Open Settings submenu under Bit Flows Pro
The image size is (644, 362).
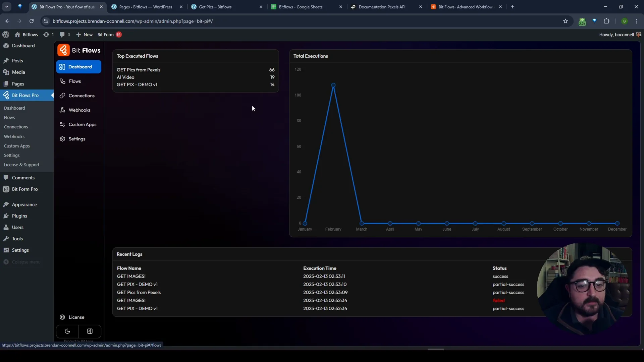coord(12,155)
